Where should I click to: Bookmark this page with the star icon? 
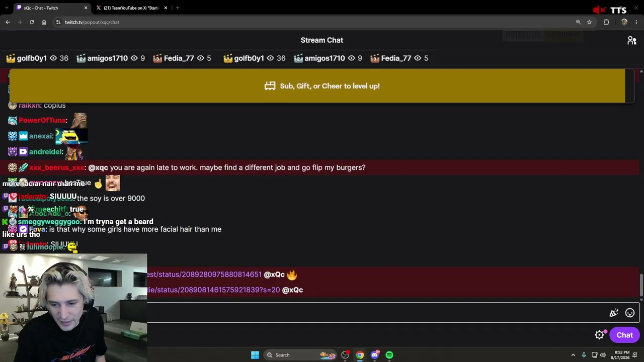589,22
